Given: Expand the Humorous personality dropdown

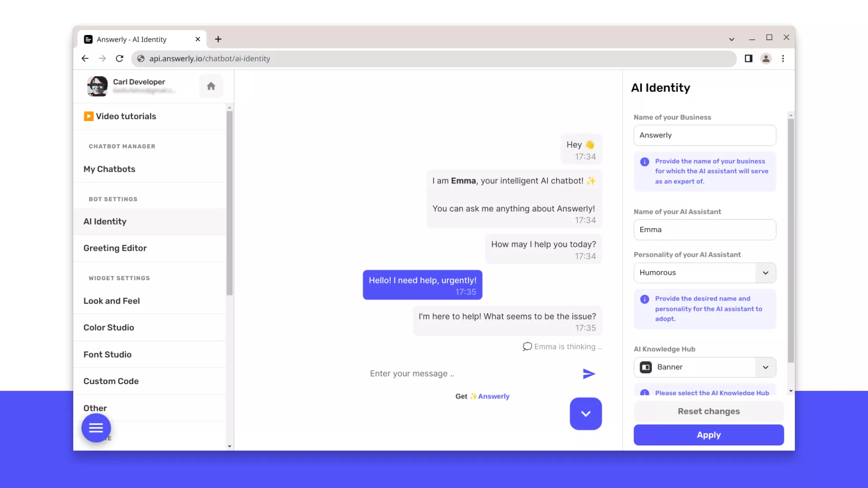Looking at the screenshot, I should coord(765,273).
